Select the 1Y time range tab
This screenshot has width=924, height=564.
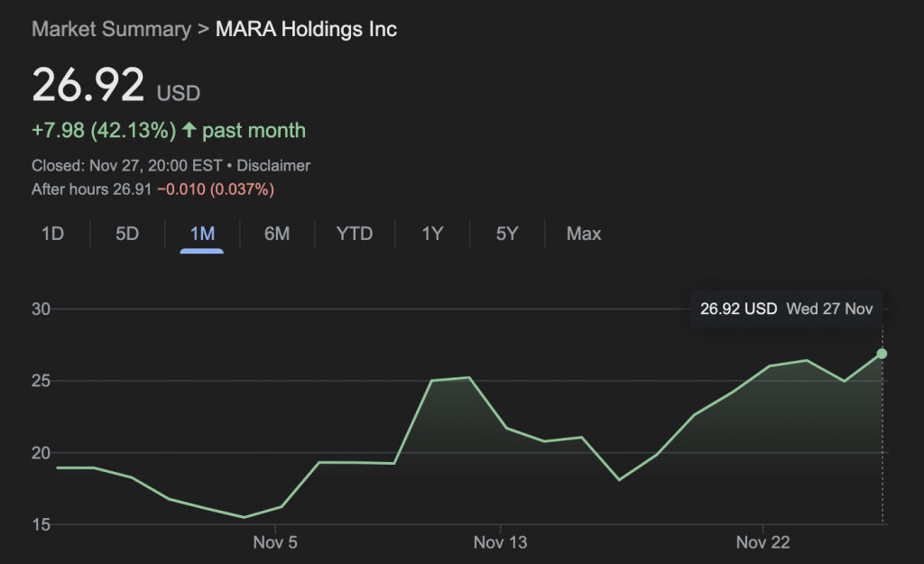(x=432, y=234)
